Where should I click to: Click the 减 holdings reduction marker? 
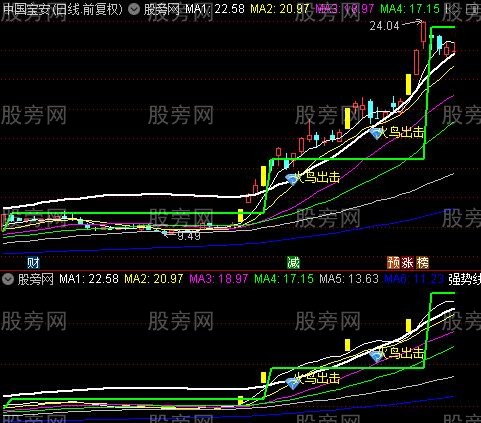click(x=293, y=263)
